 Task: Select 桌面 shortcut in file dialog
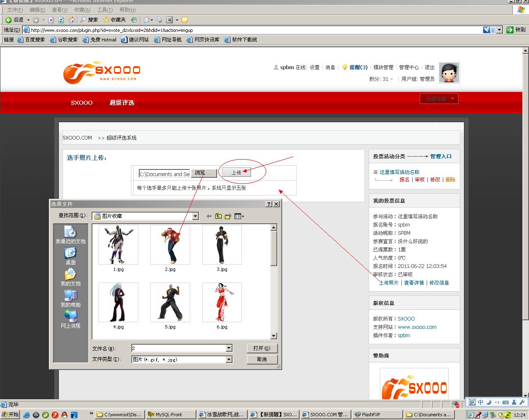point(70,256)
